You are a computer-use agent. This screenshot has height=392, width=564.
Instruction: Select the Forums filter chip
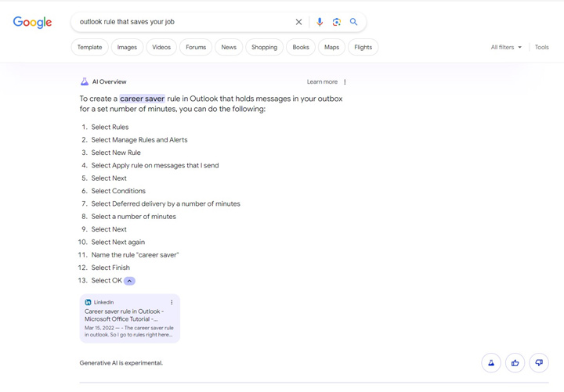pyautogui.click(x=196, y=48)
